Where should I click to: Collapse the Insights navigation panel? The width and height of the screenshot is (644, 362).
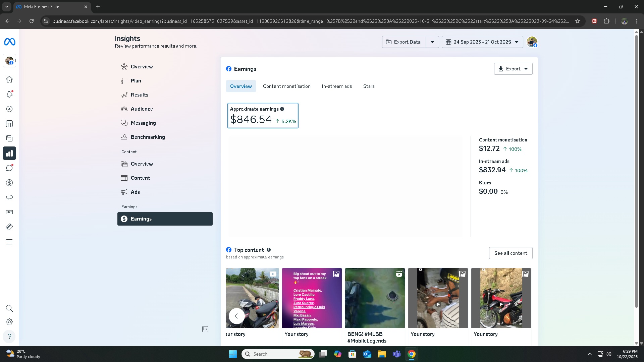click(205, 329)
